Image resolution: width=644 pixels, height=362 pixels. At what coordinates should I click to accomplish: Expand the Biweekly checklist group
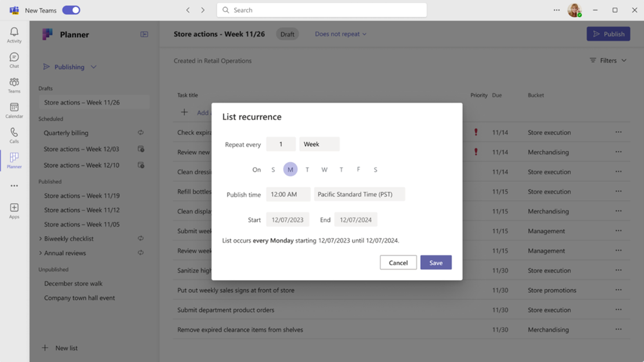pos(41,238)
